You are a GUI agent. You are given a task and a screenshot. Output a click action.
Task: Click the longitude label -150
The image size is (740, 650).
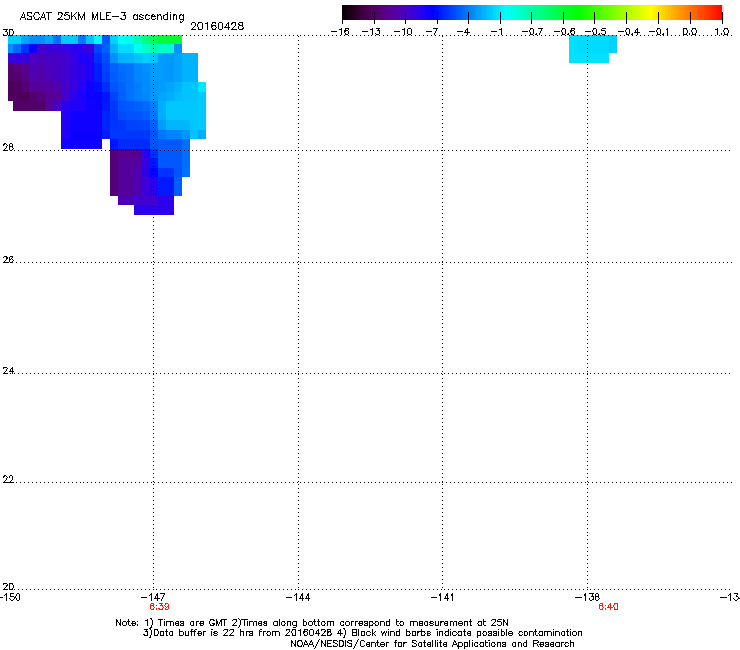(x=10, y=597)
